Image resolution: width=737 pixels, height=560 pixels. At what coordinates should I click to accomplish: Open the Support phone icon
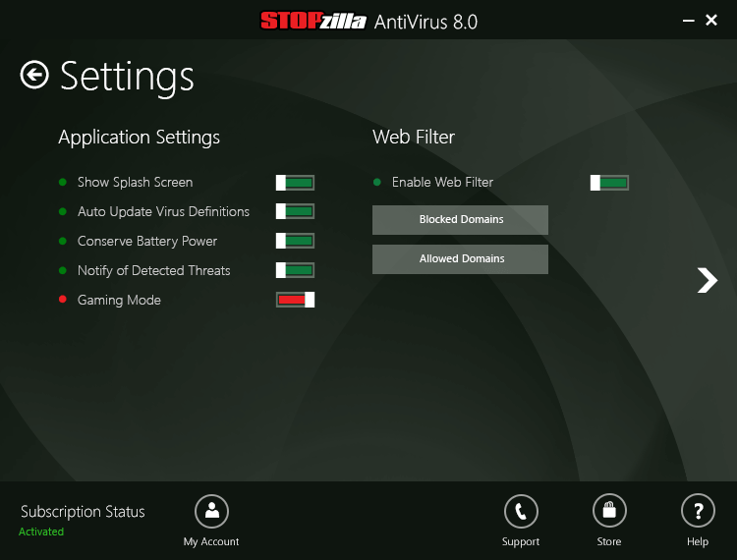[x=521, y=511]
